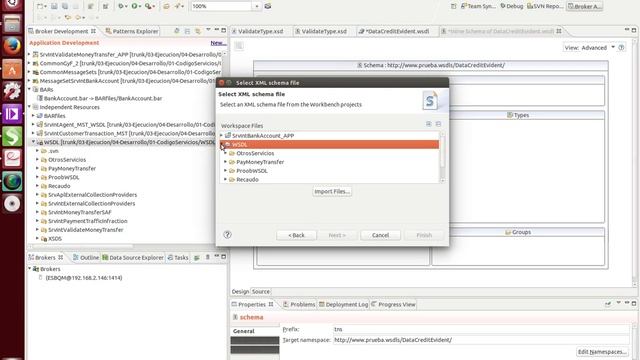
Task: Collapse the WSDL node in the dialog
Action: [x=222, y=144]
